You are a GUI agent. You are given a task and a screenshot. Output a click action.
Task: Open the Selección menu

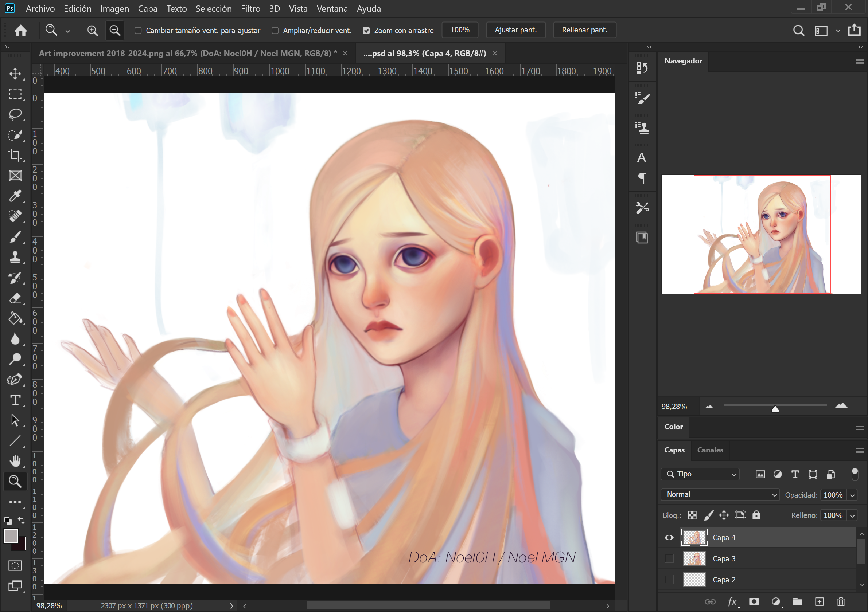click(x=214, y=8)
